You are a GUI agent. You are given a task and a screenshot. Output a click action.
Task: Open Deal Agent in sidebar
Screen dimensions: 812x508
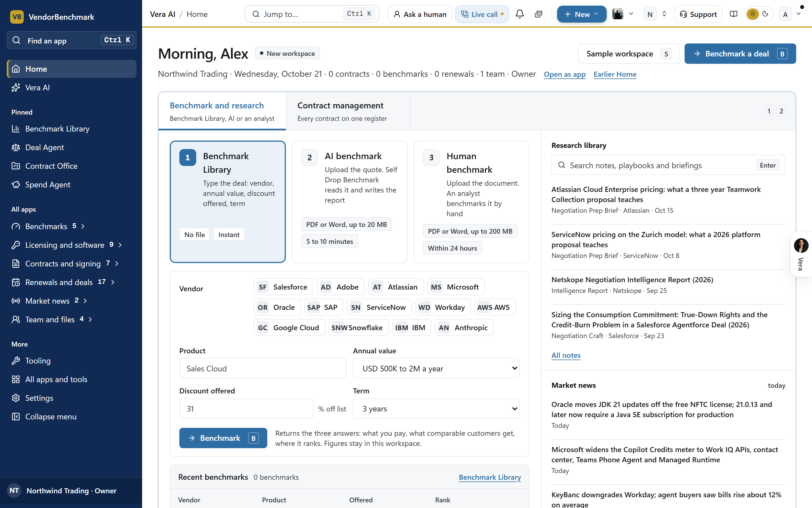[71, 147]
